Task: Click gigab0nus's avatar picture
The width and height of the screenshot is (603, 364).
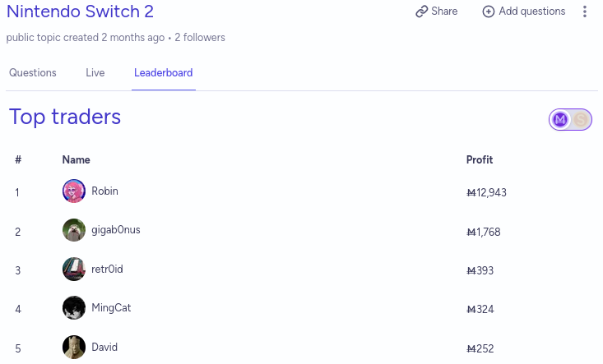Action: 74,230
